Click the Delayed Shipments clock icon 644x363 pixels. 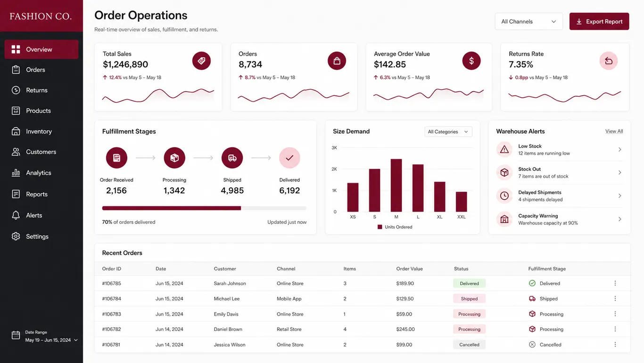pyautogui.click(x=504, y=196)
